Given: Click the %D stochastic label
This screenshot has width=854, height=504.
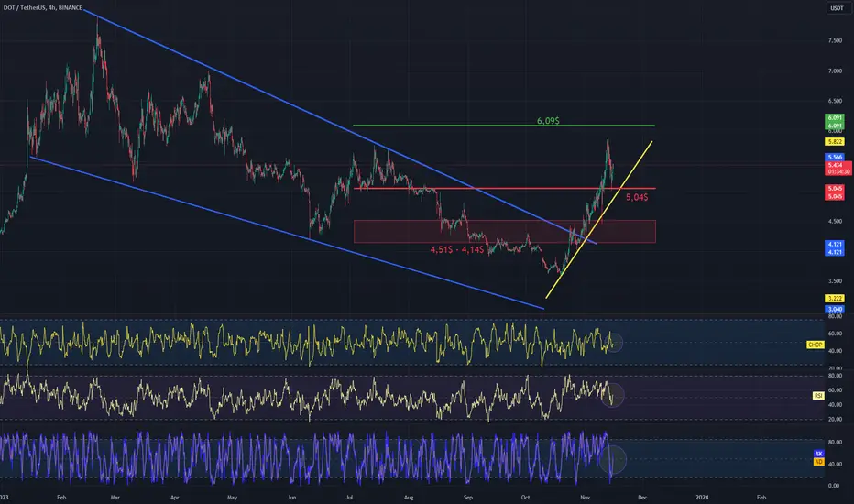Looking at the screenshot, I should [818, 462].
